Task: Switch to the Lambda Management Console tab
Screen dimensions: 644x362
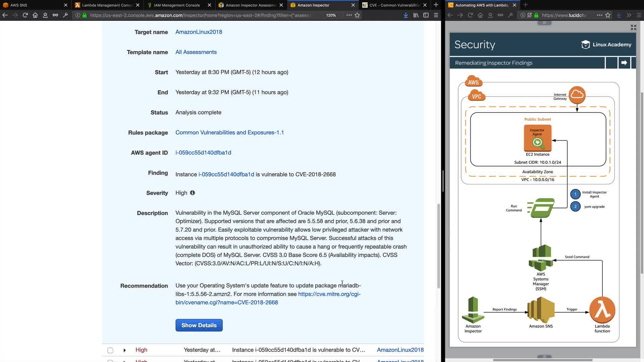Action: click(107, 5)
